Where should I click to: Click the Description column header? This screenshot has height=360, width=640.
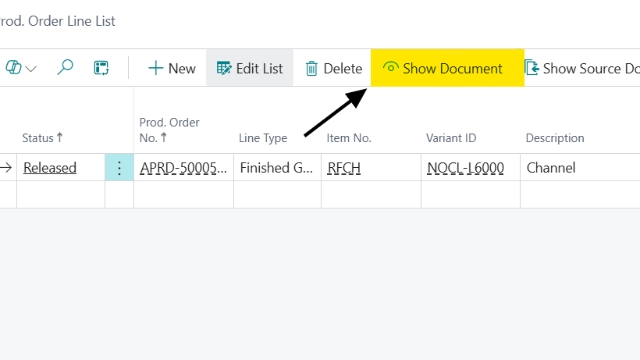click(x=555, y=138)
